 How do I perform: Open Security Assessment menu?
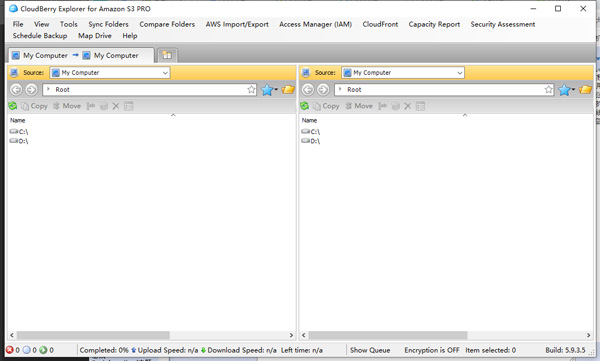(x=502, y=24)
